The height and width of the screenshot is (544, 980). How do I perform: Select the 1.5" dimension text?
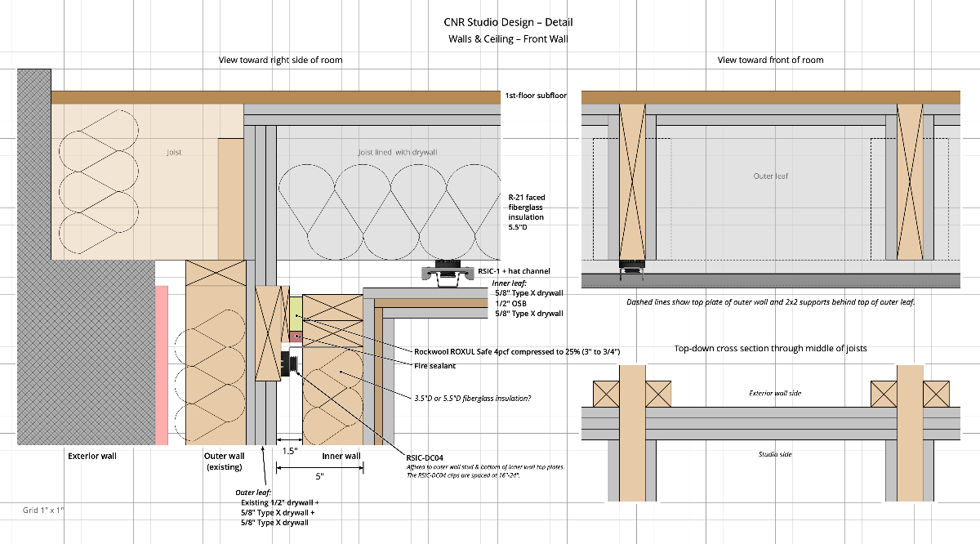(289, 450)
